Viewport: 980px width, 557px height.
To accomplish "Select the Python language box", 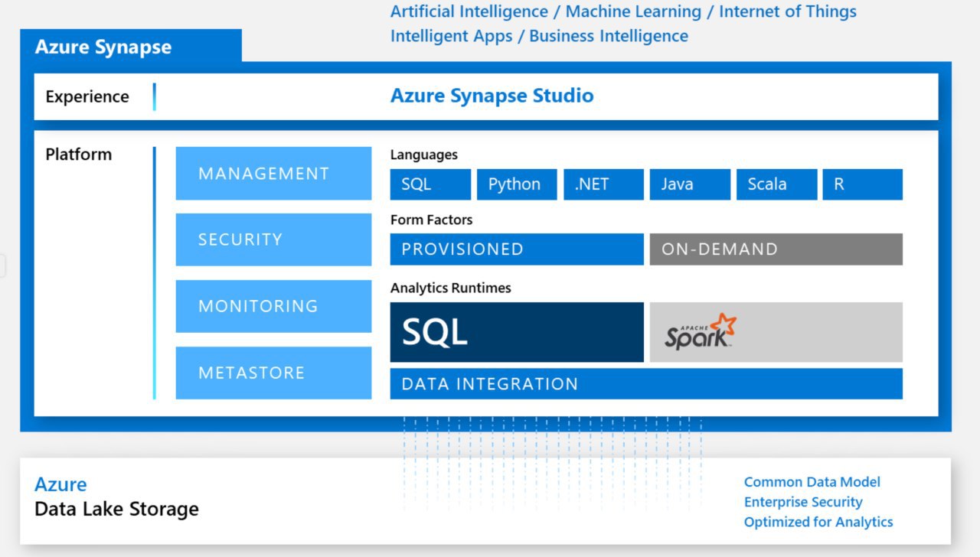I will pos(517,184).
